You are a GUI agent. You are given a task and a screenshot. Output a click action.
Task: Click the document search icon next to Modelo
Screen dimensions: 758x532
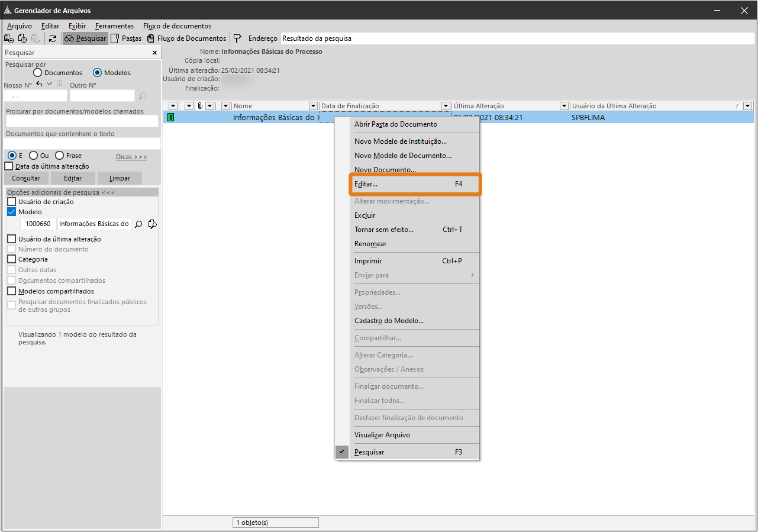click(x=153, y=224)
